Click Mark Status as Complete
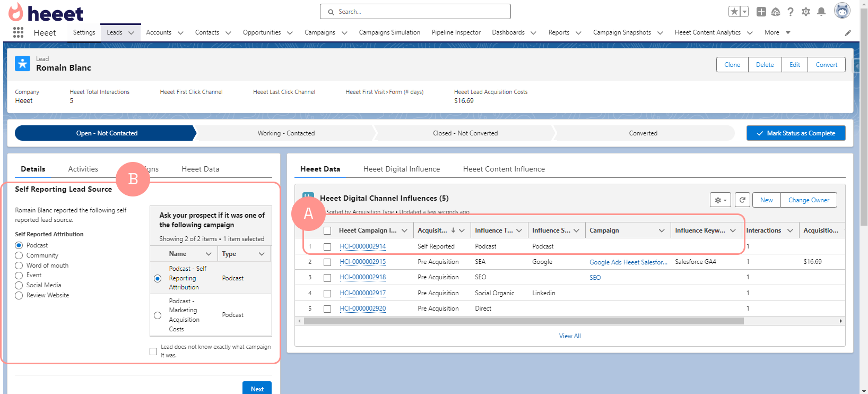 (x=796, y=133)
